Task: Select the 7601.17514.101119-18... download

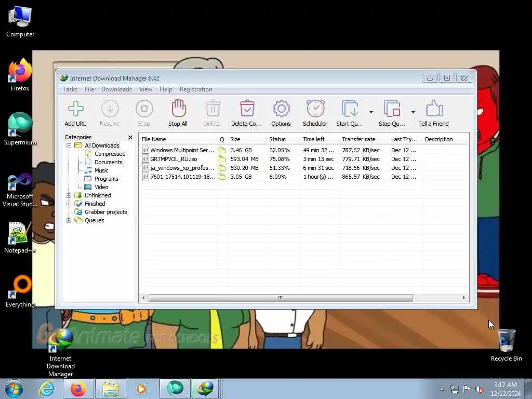Action: click(303, 177)
